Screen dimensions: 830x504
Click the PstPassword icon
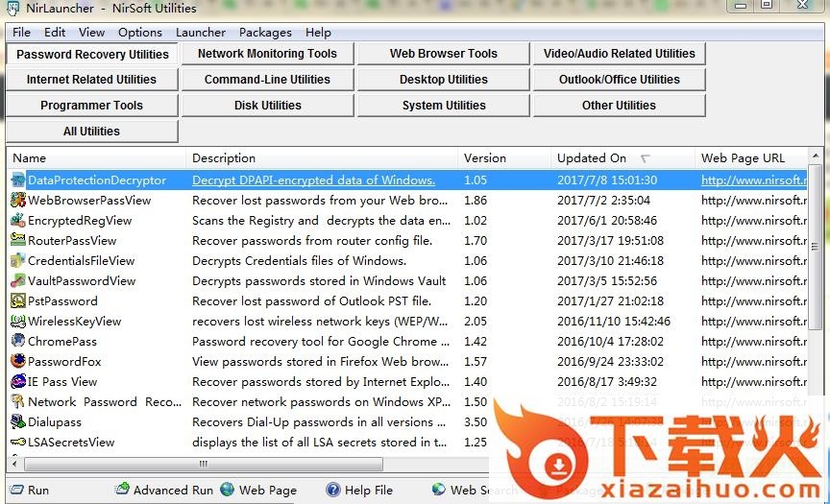(18, 300)
